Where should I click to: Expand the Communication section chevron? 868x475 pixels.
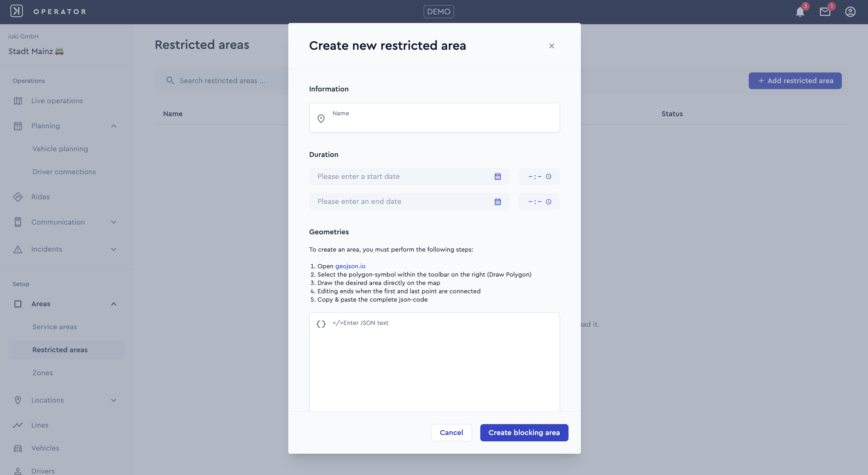pyautogui.click(x=114, y=222)
